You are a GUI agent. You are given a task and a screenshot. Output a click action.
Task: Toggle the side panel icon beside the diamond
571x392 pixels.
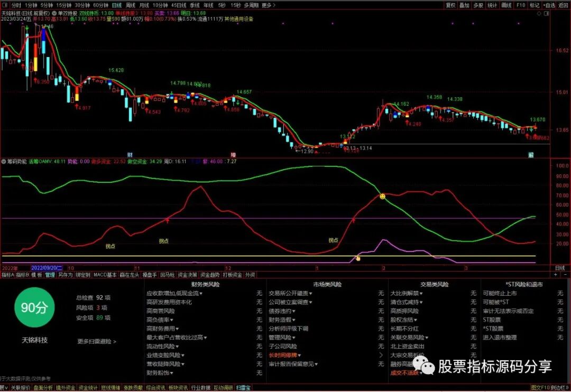point(546,13)
